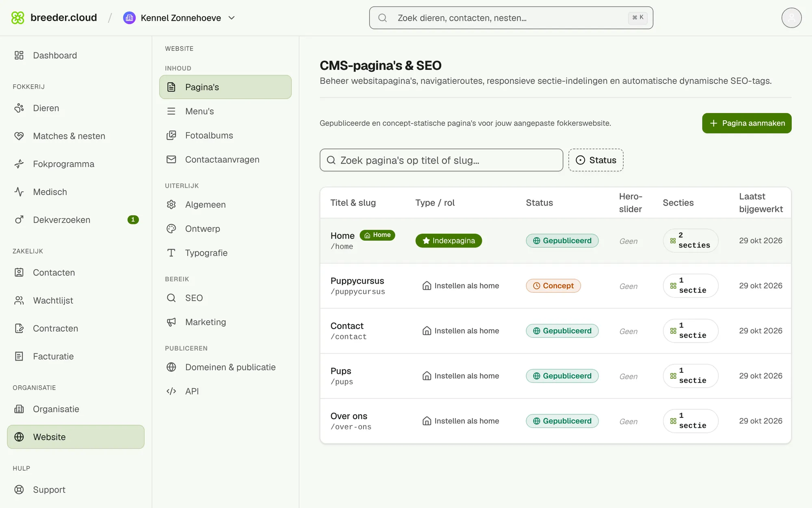Click the Fotoalbums images icon
The width and height of the screenshot is (812, 508).
(171, 135)
